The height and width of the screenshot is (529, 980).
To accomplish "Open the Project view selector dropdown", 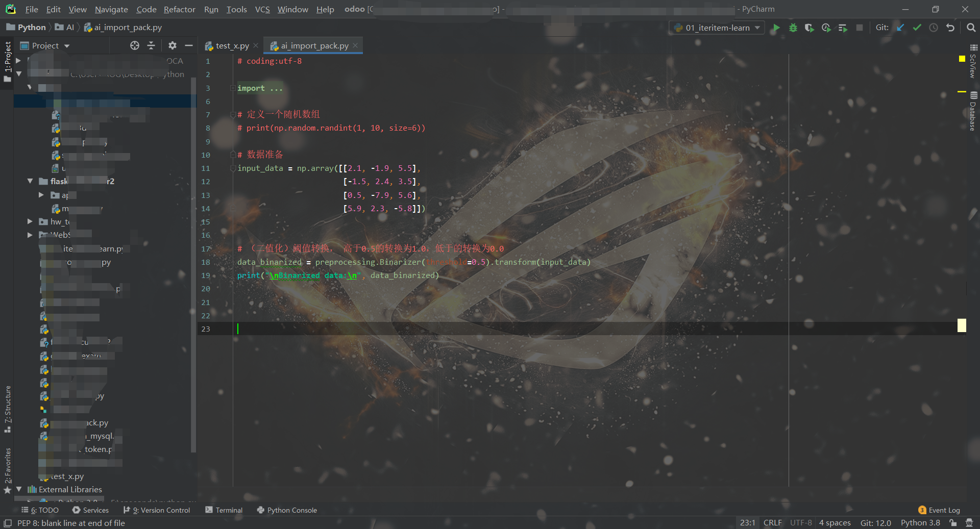I will 45,45.
